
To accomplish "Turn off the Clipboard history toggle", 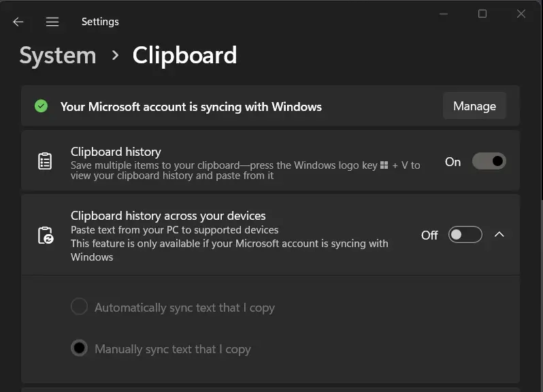I will coord(489,161).
